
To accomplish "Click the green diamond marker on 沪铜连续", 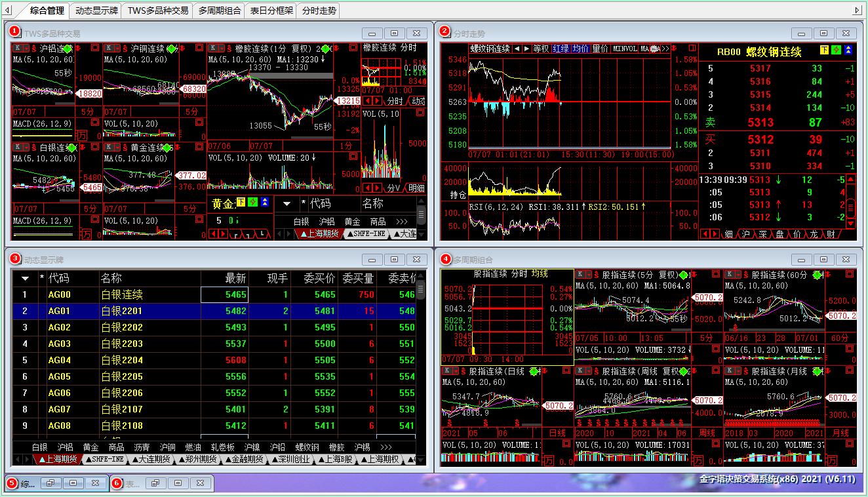I will click(172, 48).
